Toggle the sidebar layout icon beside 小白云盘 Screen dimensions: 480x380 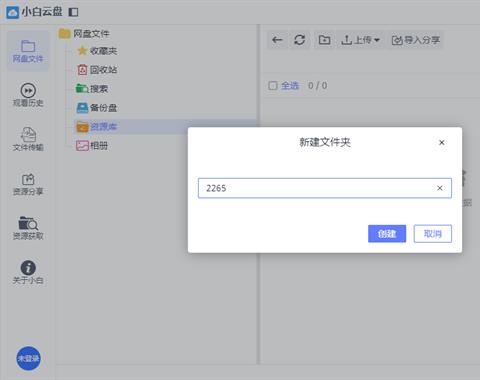click(73, 12)
